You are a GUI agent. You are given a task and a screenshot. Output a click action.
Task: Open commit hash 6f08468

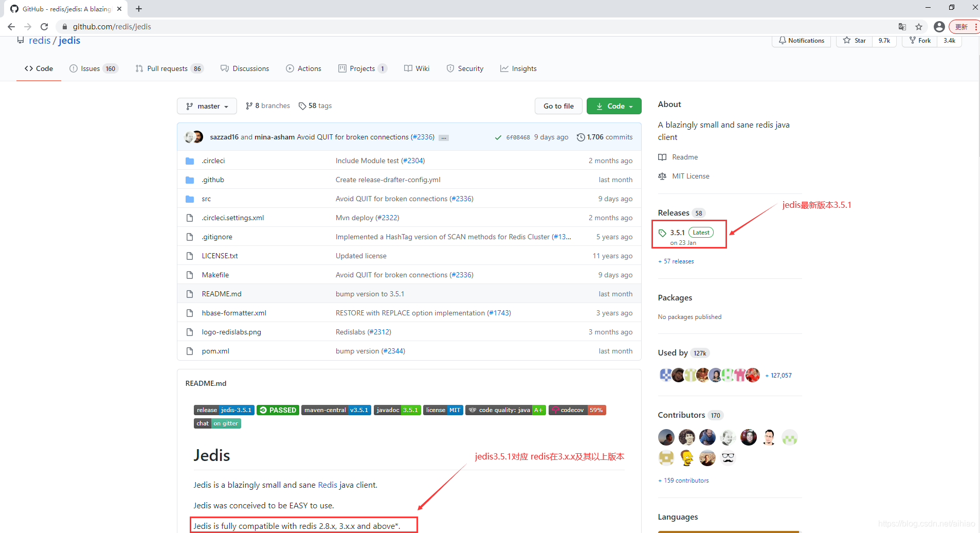[518, 137]
